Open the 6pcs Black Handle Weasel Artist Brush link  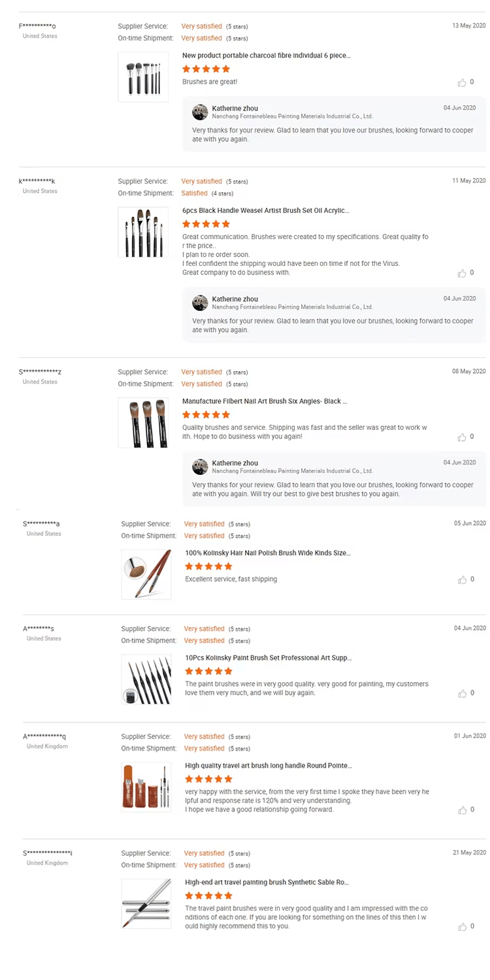[265, 210]
